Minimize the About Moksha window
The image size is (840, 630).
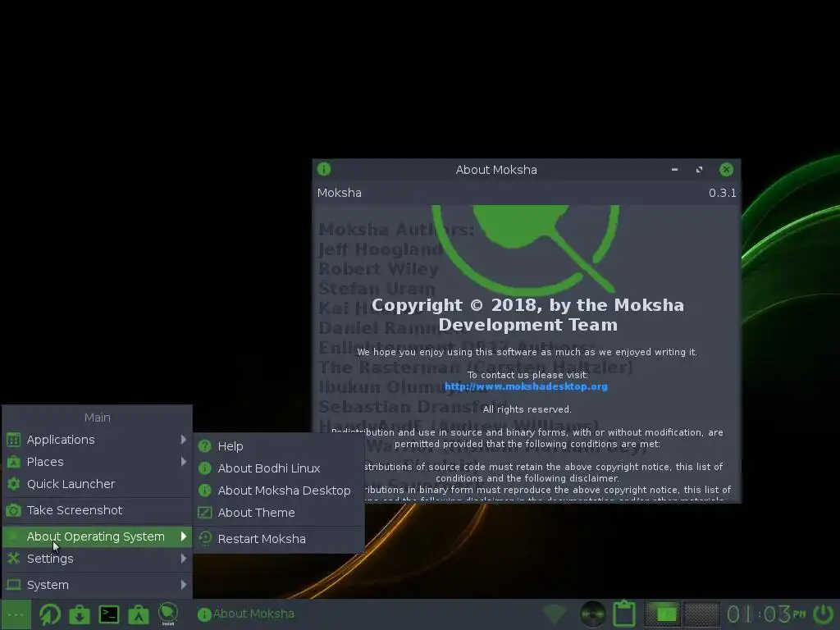click(674, 169)
